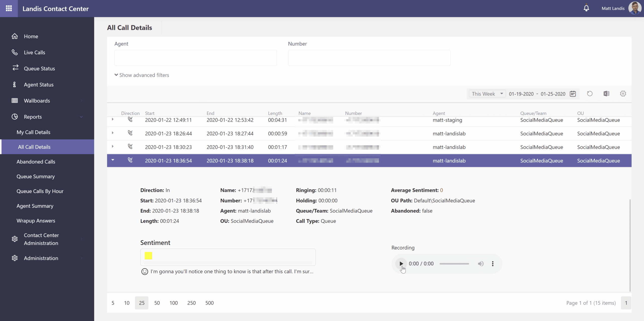
Task: Export the call list to Excel
Action: pyautogui.click(x=606, y=93)
